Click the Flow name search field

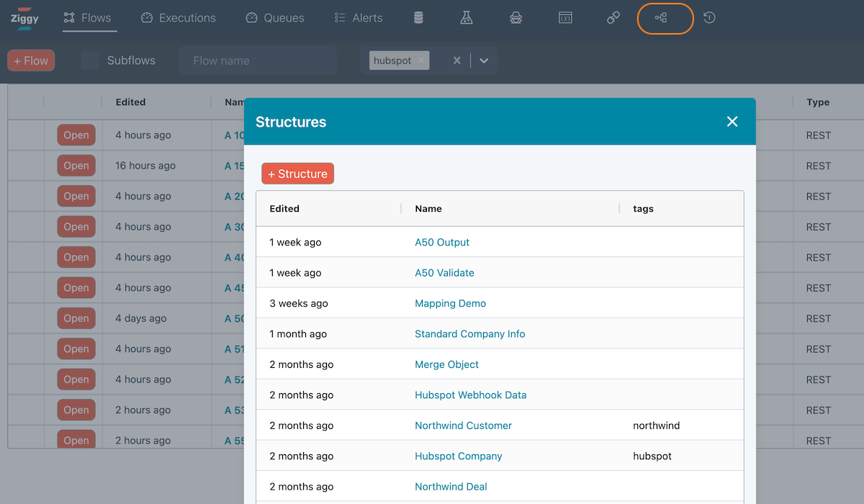[x=257, y=61]
